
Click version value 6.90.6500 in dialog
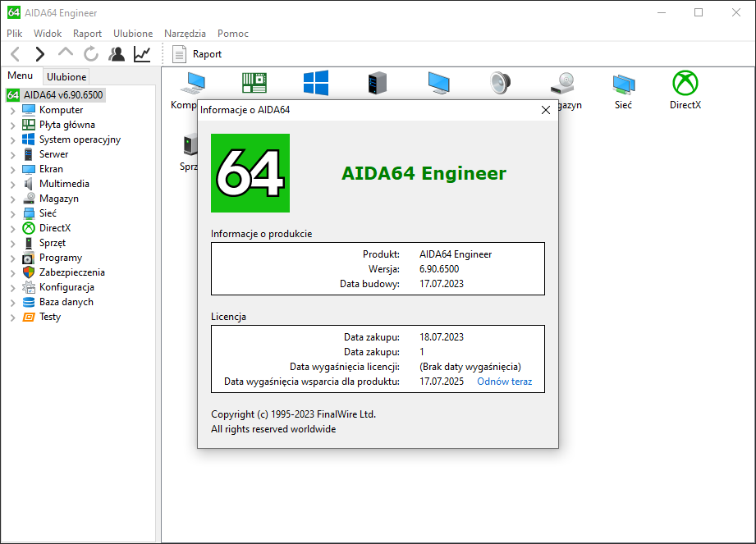tap(439, 269)
